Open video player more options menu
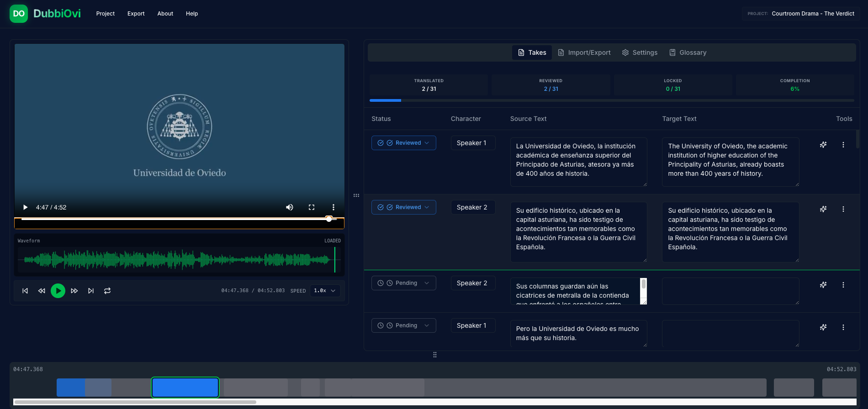868x409 pixels. (333, 207)
